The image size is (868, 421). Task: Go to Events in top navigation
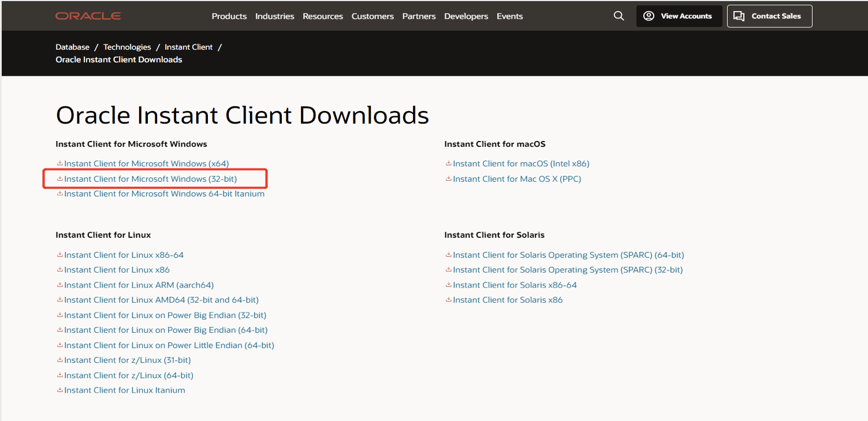[x=509, y=16]
